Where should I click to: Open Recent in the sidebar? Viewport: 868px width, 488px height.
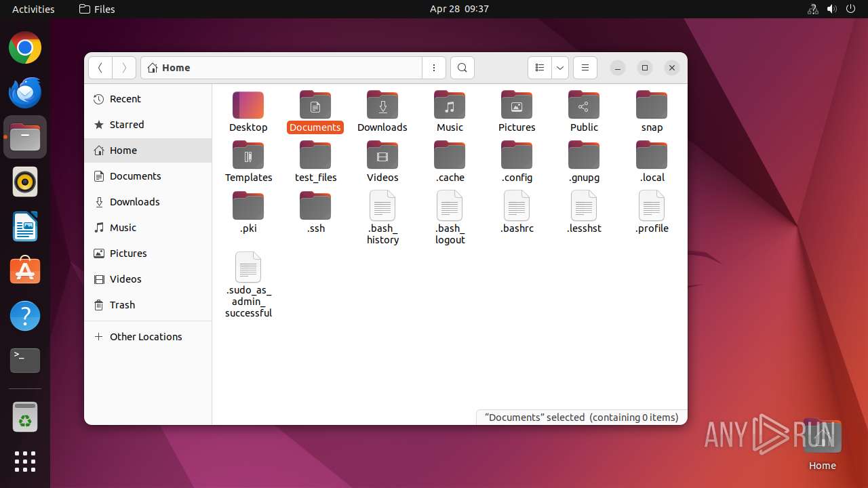point(148,99)
